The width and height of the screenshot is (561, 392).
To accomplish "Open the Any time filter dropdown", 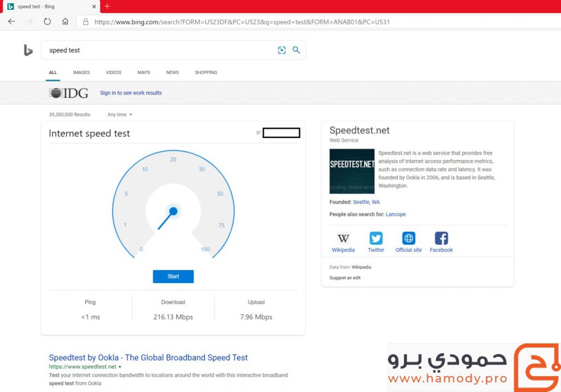I will (120, 114).
